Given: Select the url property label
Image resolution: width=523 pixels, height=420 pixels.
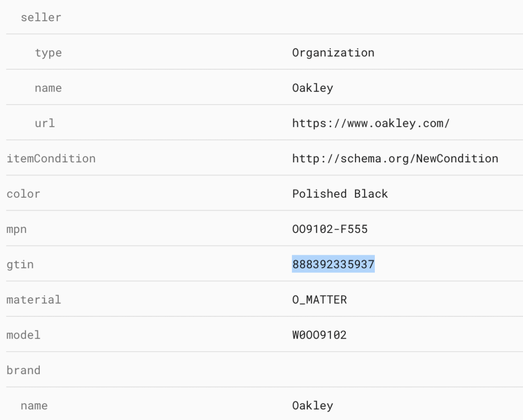Looking at the screenshot, I should click(45, 124).
